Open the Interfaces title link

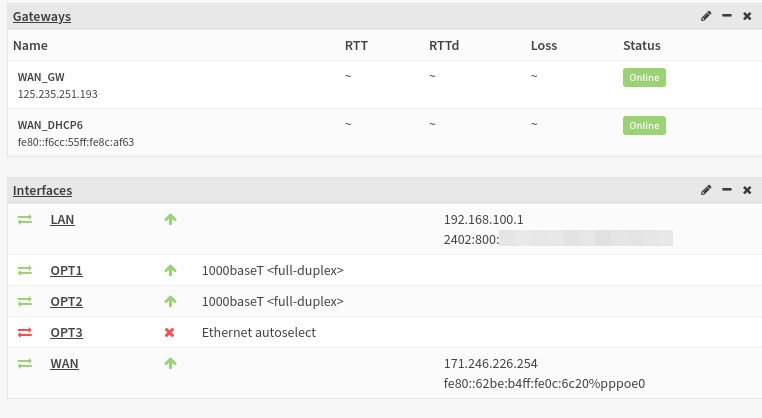click(42, 190)
